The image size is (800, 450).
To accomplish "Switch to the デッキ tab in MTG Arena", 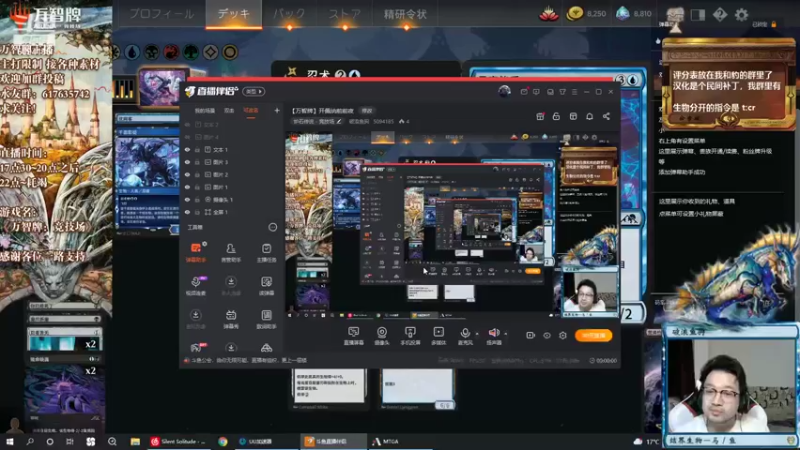I will [x=234, y=14].
